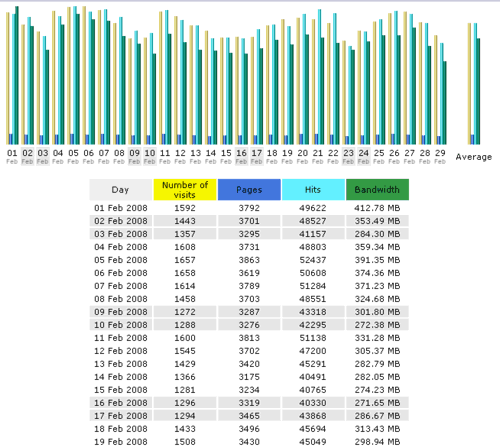This screenshot has width=500, height=448.
Task: Select the '06 Feb 2008' row label
Action: click(121, 273)
